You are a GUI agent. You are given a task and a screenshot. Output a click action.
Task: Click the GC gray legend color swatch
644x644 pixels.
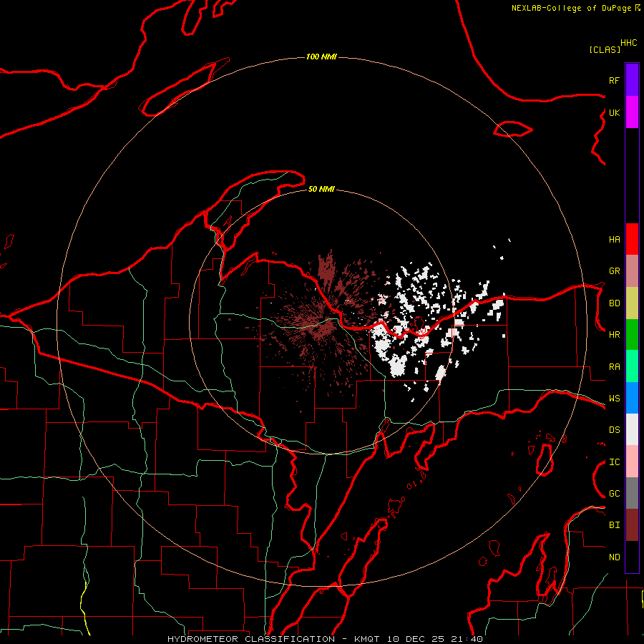(632, 493)
